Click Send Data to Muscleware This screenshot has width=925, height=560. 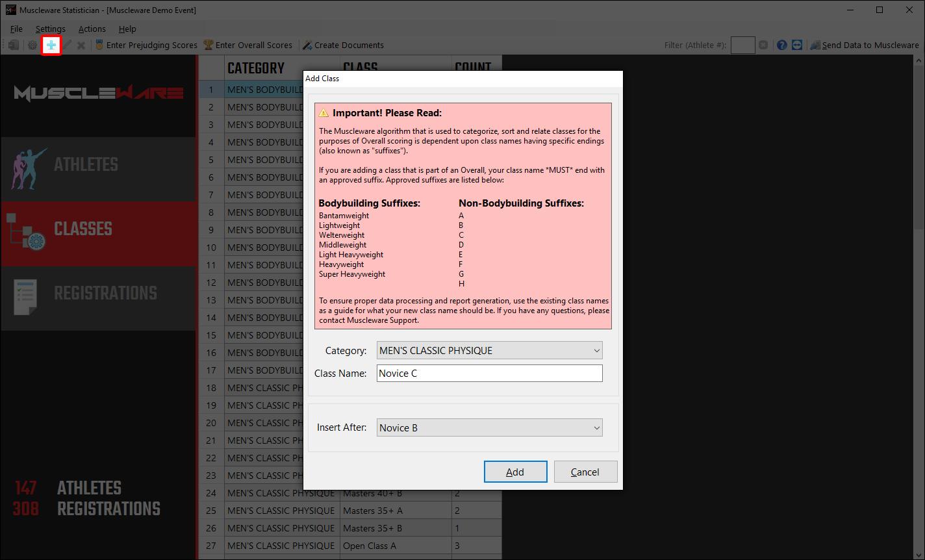pos(865,45)
